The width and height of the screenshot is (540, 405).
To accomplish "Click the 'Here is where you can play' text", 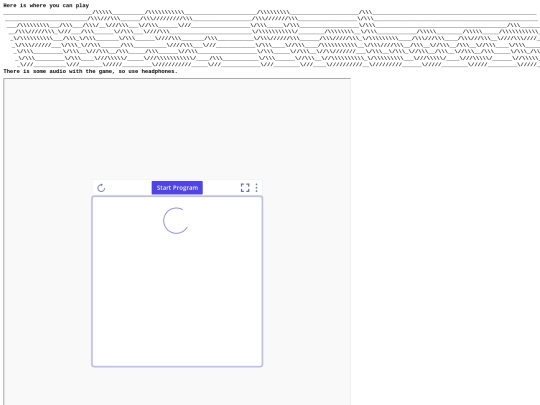I will [46, 6].
